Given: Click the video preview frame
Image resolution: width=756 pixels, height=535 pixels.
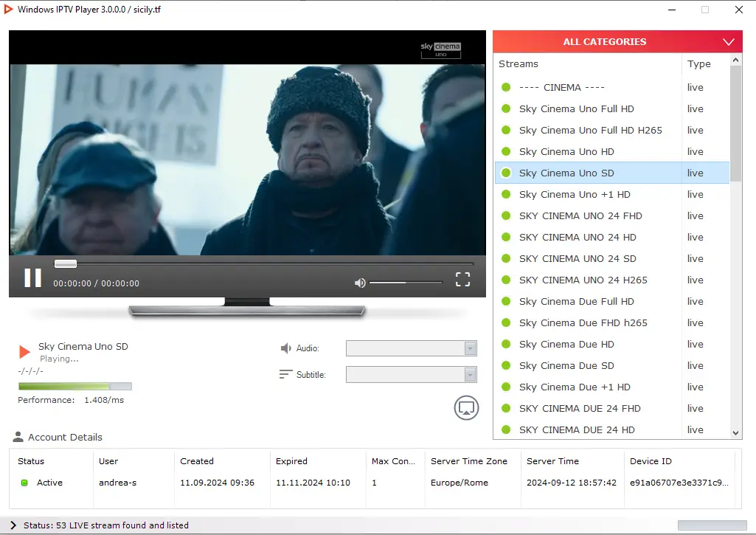Looking at the screenshot, I should pyautogui.click(x=247, y=143).
